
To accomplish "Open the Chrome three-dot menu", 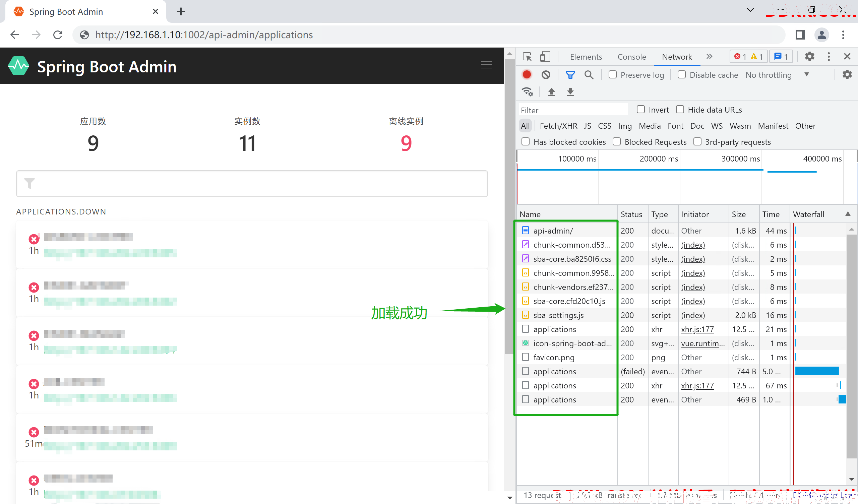I will tap(843, 35).
